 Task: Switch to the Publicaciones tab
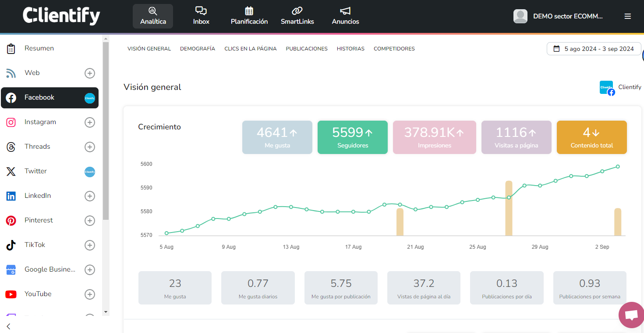pyautogui.click(x=307, y=49)
